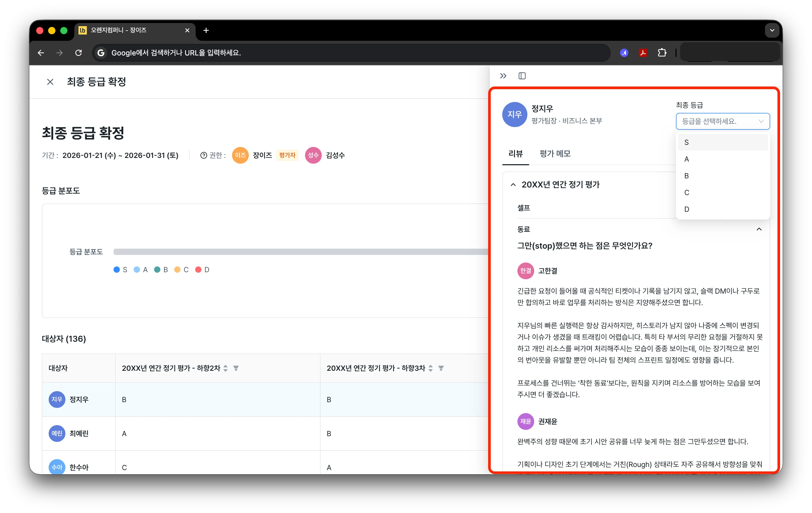Close the 최종 등급 확정 page with X icon

50,82
